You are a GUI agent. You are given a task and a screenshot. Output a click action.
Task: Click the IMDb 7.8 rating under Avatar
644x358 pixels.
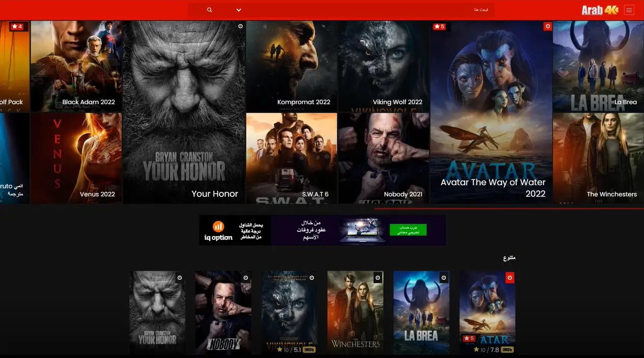point(494,350)
